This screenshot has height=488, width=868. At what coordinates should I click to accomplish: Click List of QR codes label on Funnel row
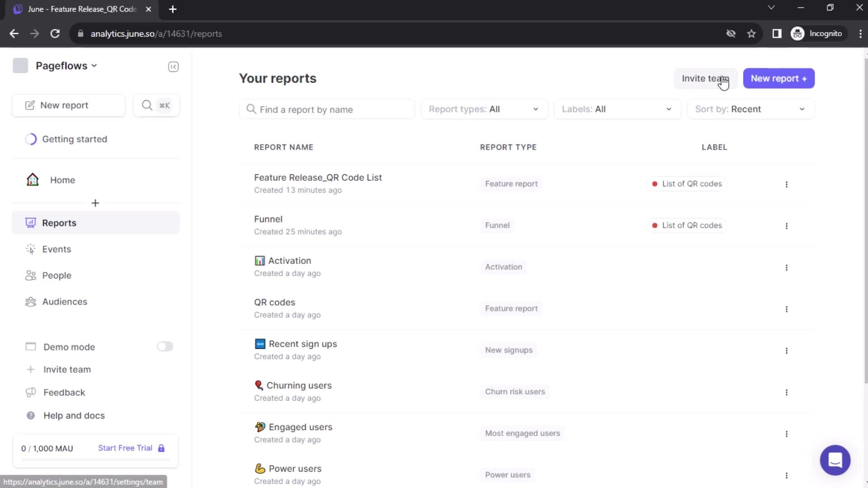click(x=687, y=225)
